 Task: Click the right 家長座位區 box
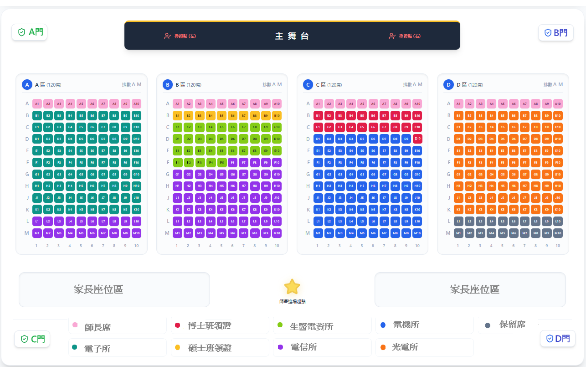coord(470,289)
